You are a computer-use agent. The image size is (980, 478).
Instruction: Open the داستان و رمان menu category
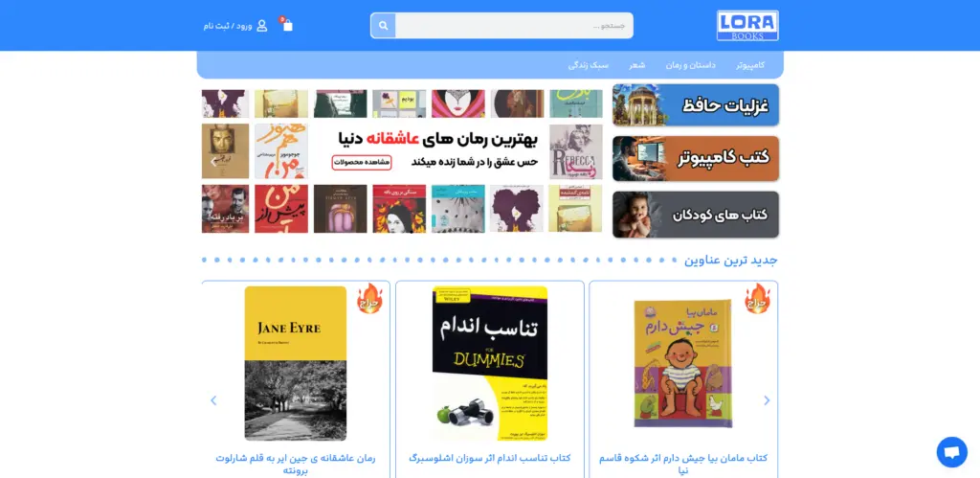click(x=691, y=65)
